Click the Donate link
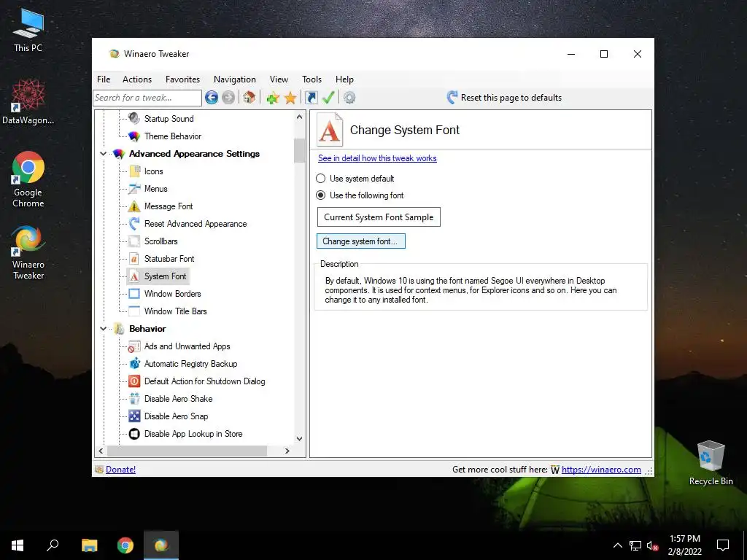The width and height of the screenshot is (747, 560). click(120, 470)
